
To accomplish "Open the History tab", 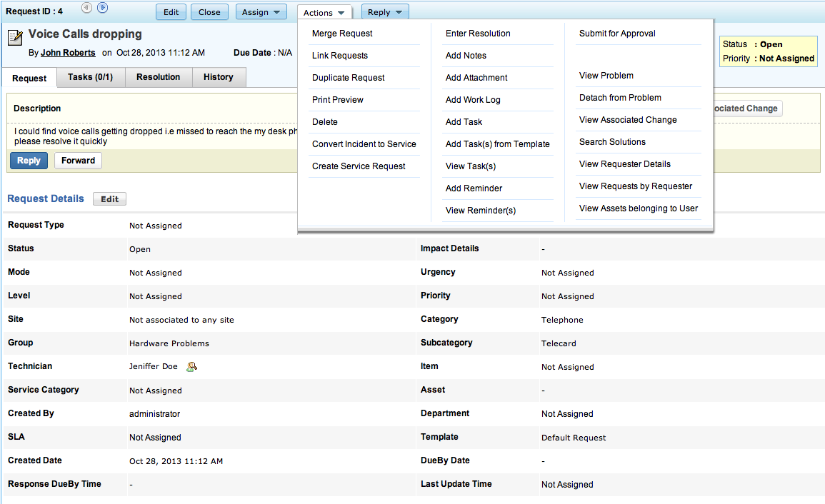I will (219, 77).
